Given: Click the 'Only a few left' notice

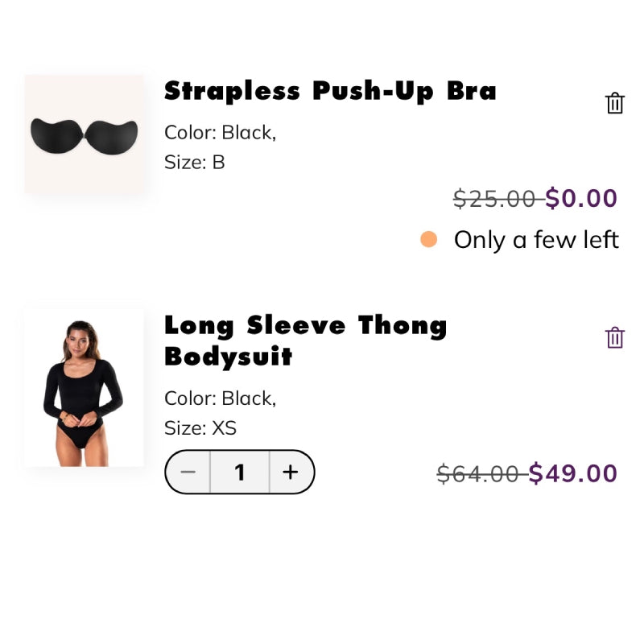Looking at the screenshot, I should [x=536, y=240].
